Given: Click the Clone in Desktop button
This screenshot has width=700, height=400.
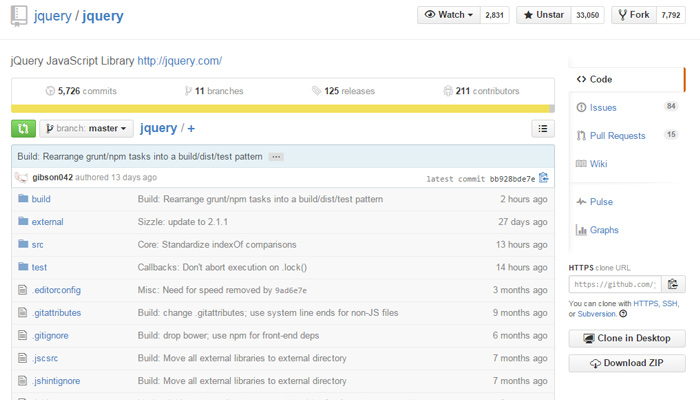Looking at the screenshot, I should pos(627,338).
